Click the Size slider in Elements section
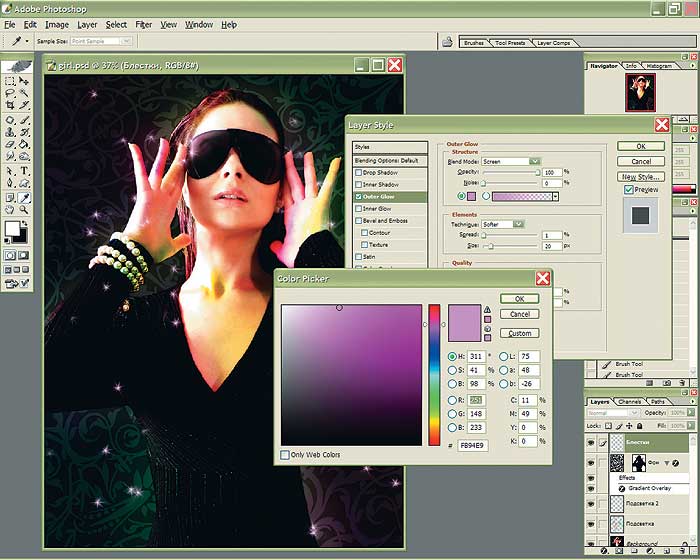700x560 pixels. [510, 246]
